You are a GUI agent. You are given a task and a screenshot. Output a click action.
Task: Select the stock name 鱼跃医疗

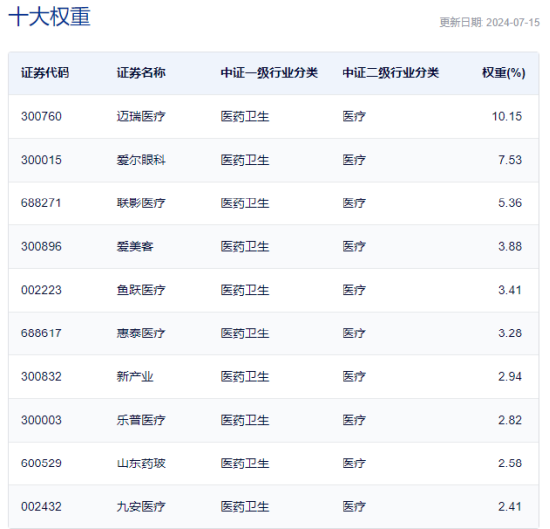coord(141,290)
